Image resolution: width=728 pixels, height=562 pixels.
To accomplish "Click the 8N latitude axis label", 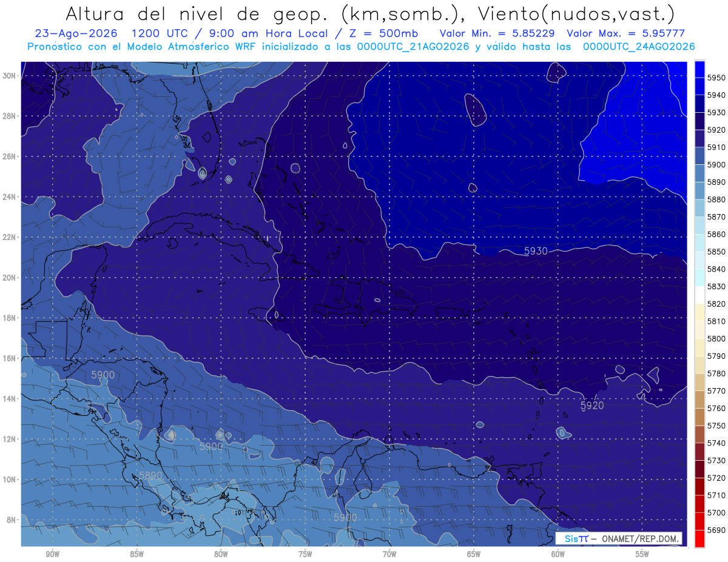I will click(12, 520).
